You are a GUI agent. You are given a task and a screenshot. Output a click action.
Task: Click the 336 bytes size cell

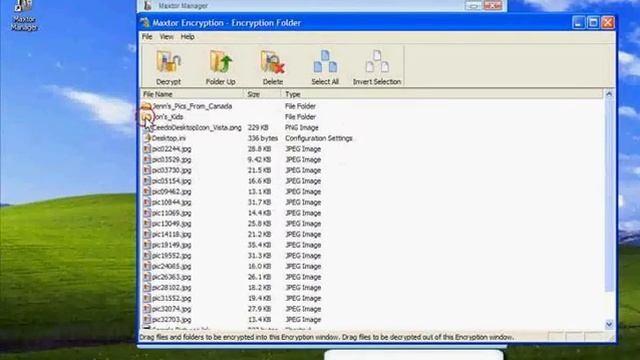[263, 138]
